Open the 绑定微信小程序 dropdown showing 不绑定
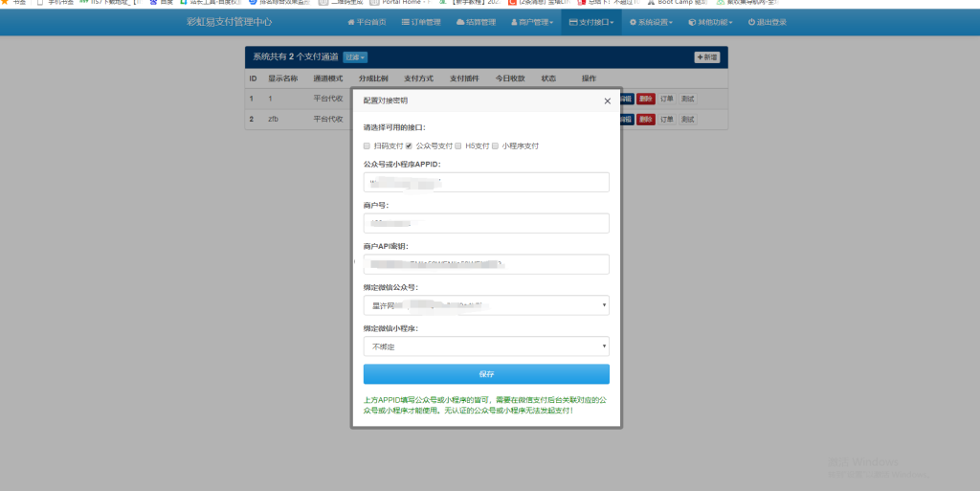 (x=486, y=346)
